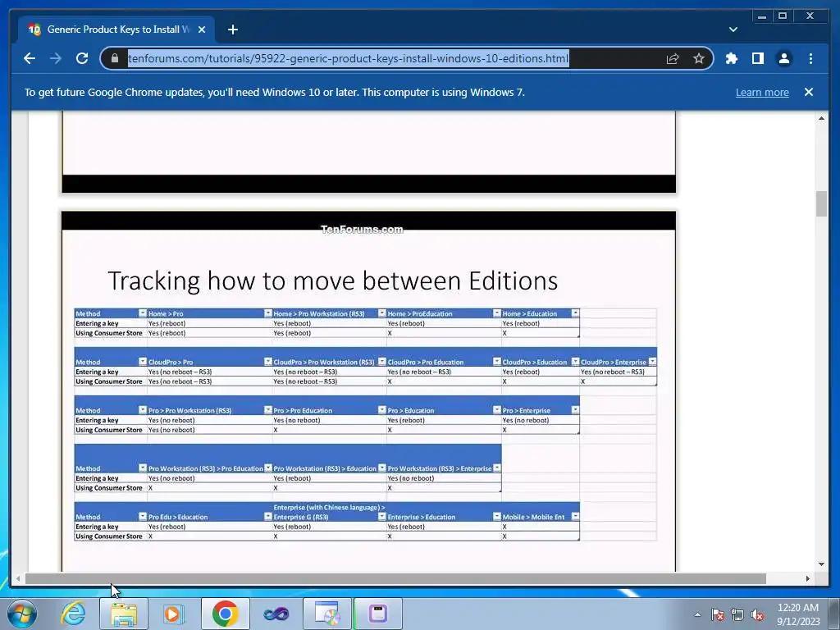Screen dimensions: 840x630
Task: Click the vertical scrollbar down arrow
Action: pos(821,564)
